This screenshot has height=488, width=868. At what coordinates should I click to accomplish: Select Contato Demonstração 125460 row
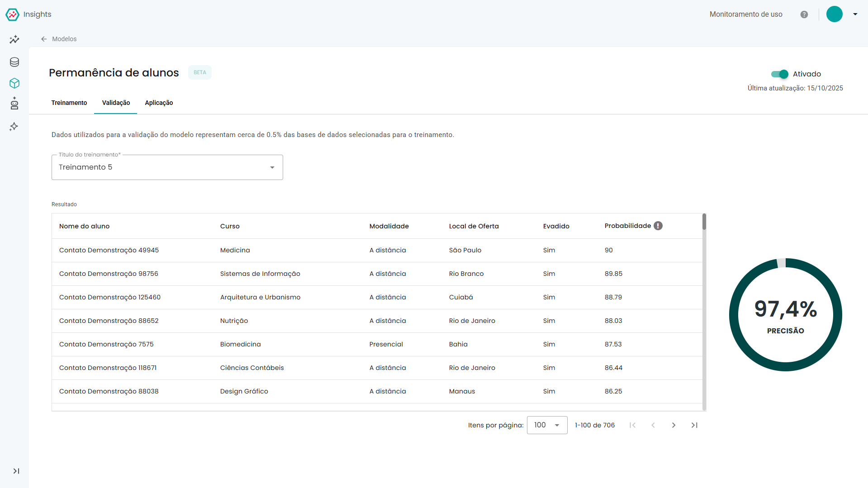click(377, 297)
